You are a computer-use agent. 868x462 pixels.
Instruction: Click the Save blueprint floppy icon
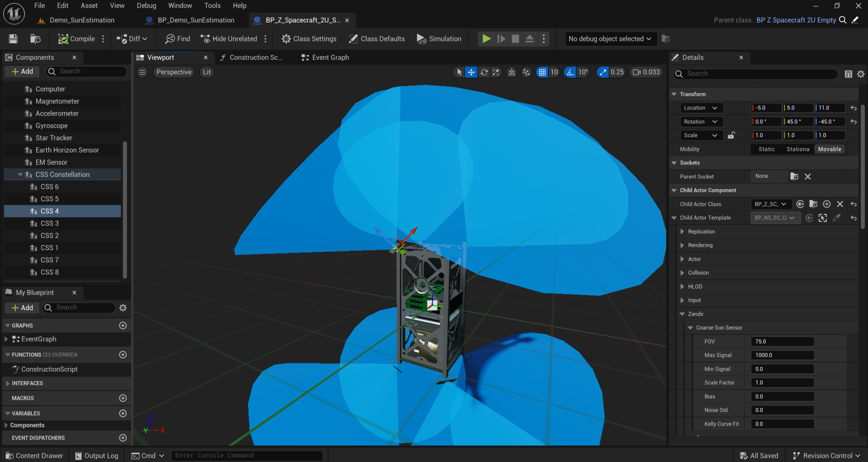(x=13, y=39)
